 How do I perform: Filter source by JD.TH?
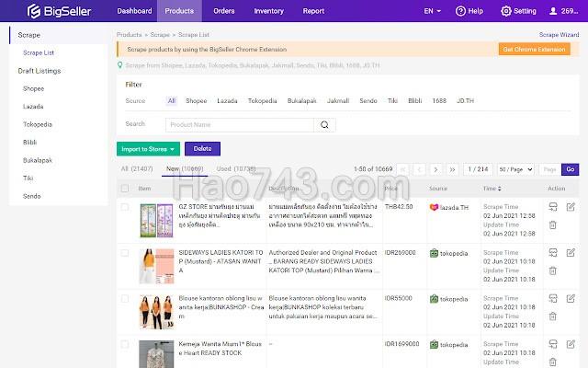coord(465,100)
